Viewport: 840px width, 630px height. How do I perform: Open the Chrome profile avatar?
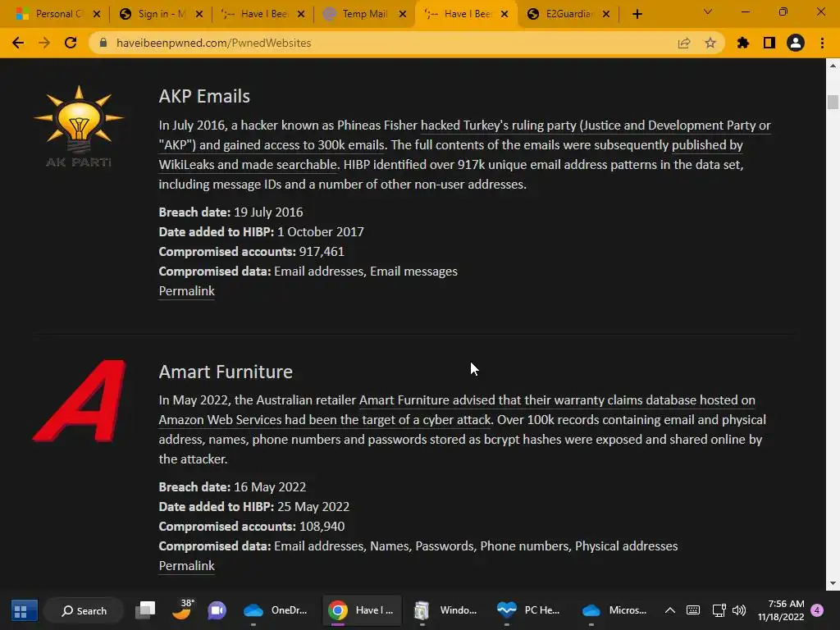tap(796, 43)
